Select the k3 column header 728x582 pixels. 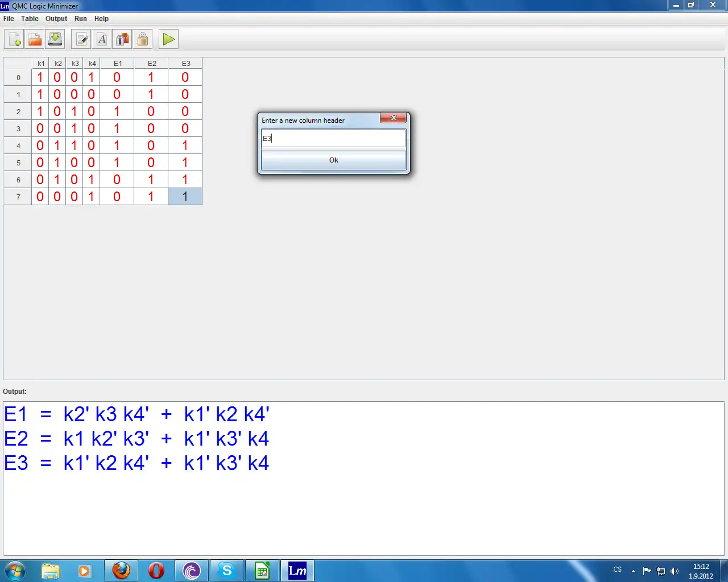75,63
